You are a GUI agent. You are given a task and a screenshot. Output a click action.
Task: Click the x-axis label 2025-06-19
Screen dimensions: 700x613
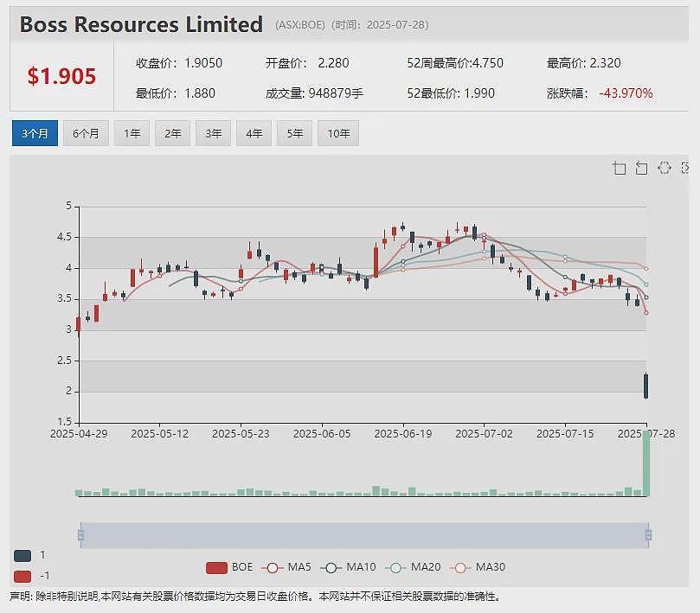(x=403, y=434)
